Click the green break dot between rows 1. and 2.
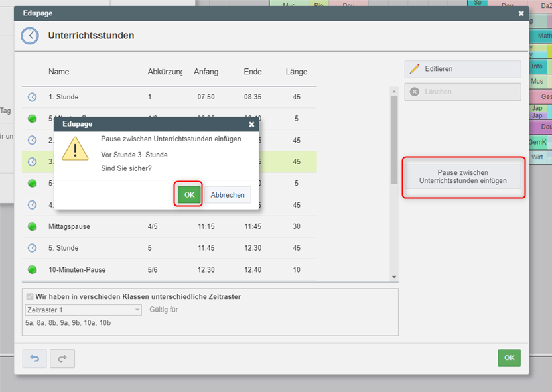The image size is (552, 392). coord(32,119)
